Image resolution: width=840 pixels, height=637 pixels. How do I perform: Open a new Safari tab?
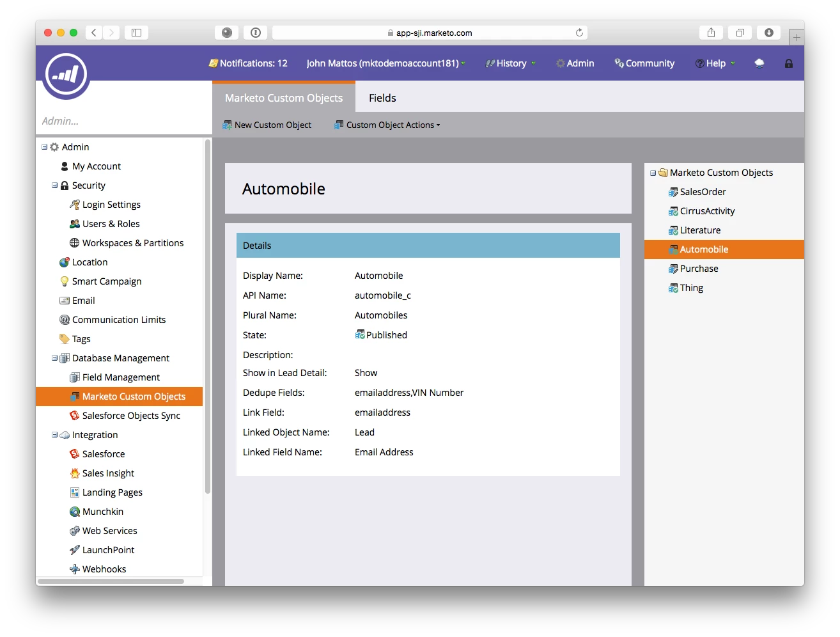pyautogui.click(x=797, y=38)
